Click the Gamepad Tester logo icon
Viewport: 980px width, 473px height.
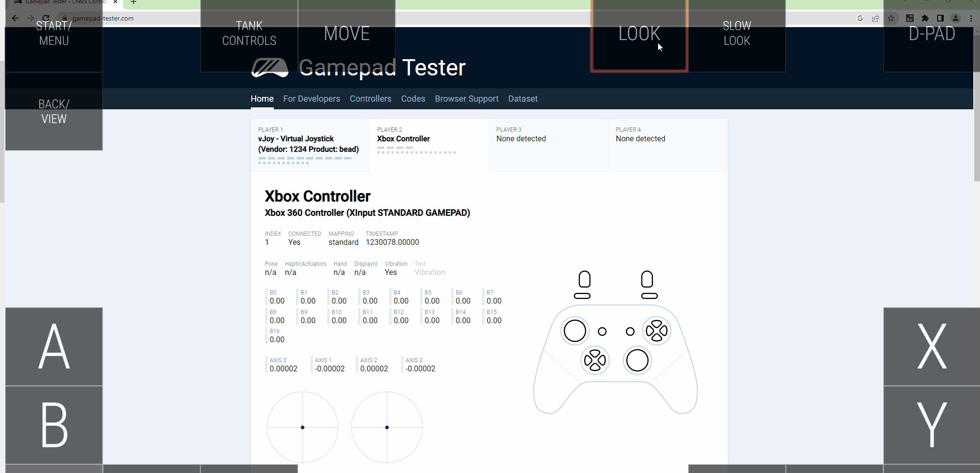pos(270,68)
